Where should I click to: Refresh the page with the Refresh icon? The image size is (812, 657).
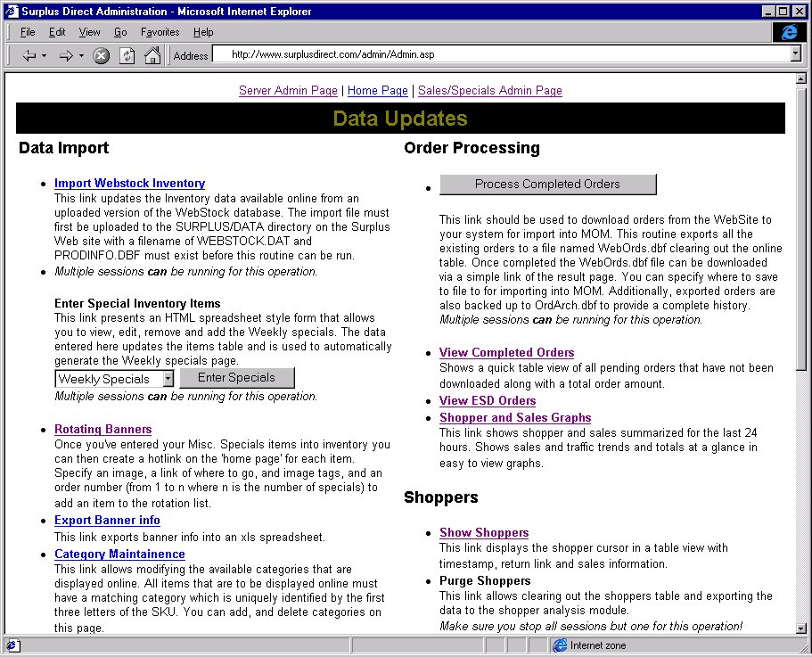pos(127,55)
